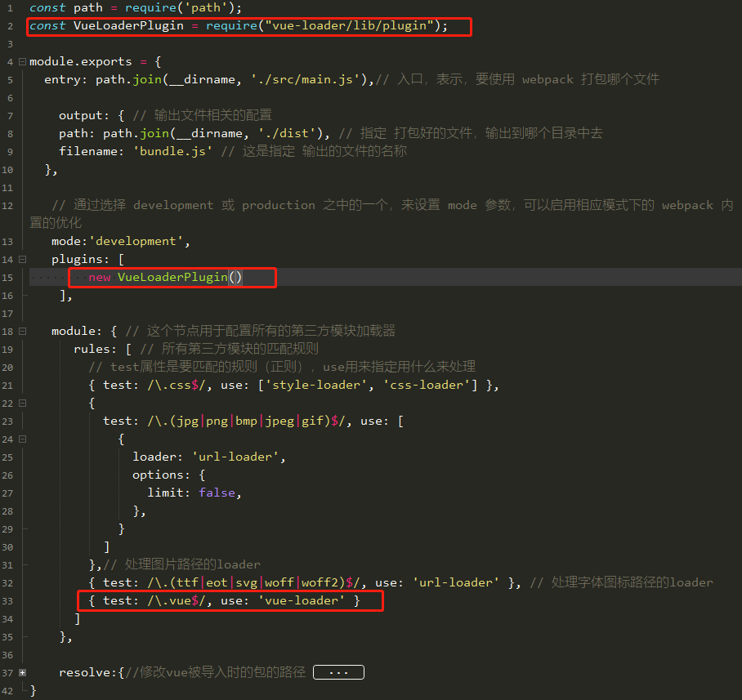
Task: Click the './dist' output path string
Action: pyautogui.click(x=287, y=133)
